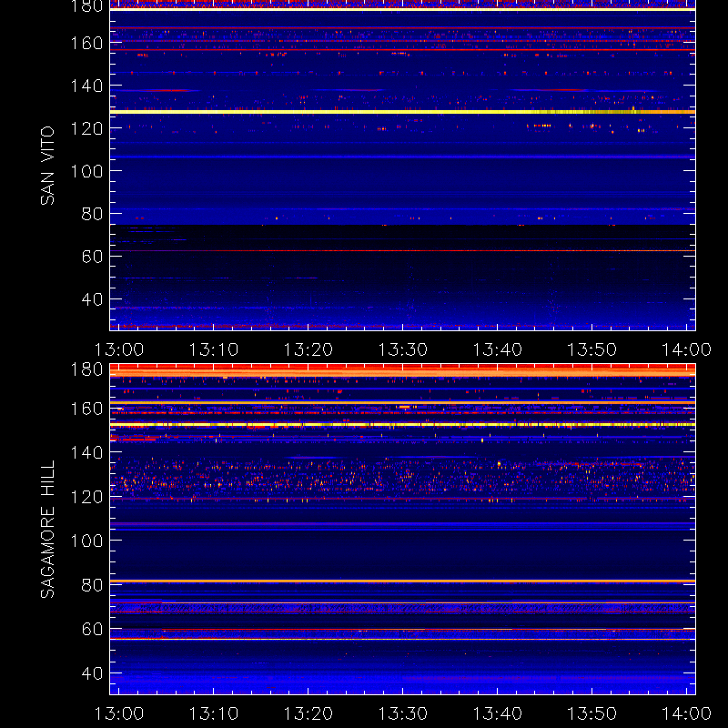Select the 40 tick label on San Vito axis
This screenshot has height=728, width=728.
tap(92, 299)
